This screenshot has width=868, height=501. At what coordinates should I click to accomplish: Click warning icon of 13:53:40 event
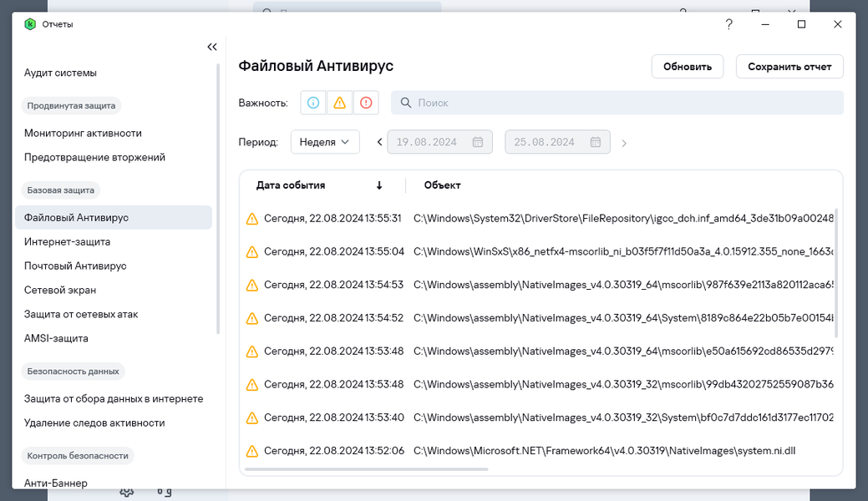pyautogui.click(x=251, y=418)
